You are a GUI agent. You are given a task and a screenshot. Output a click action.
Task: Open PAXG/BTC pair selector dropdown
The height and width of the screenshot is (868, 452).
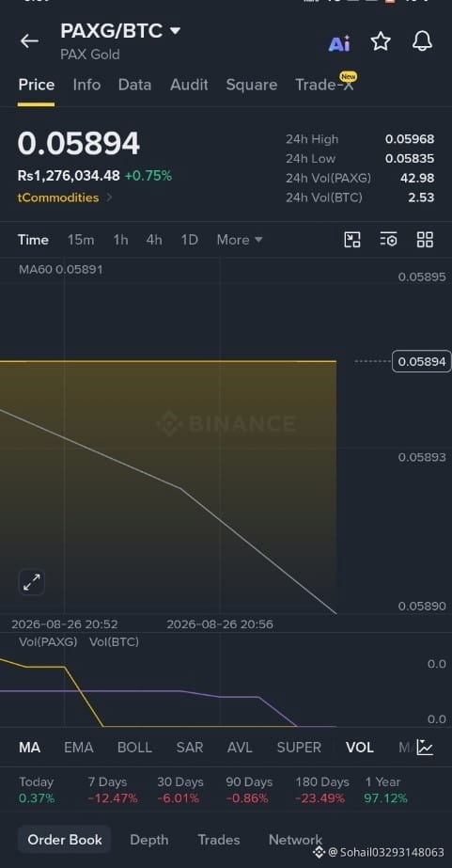point(175,31)
